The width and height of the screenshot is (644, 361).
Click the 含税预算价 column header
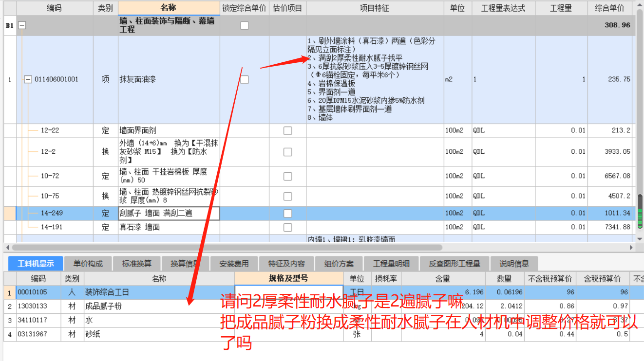[x=602, y=278]
